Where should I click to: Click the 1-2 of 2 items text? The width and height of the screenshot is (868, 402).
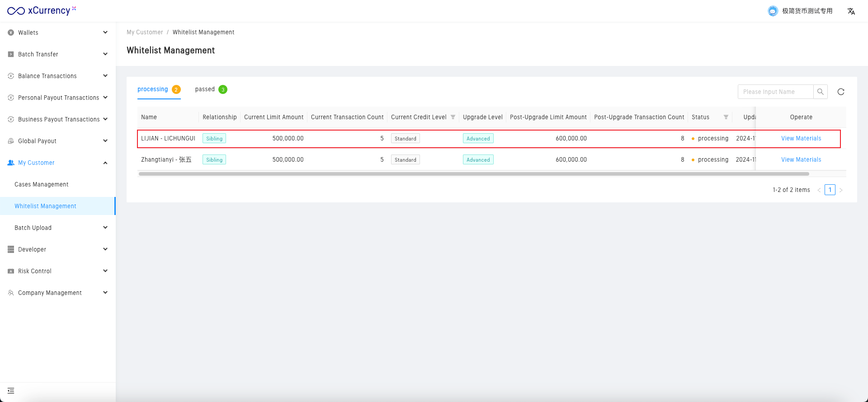tap(792, 190)
